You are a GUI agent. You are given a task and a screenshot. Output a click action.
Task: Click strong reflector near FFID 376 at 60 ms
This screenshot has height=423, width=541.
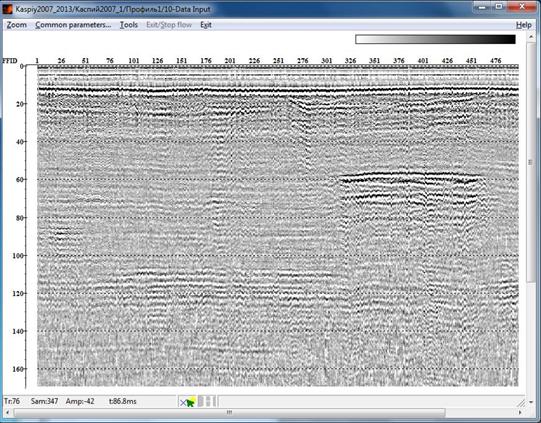point(399,174)
